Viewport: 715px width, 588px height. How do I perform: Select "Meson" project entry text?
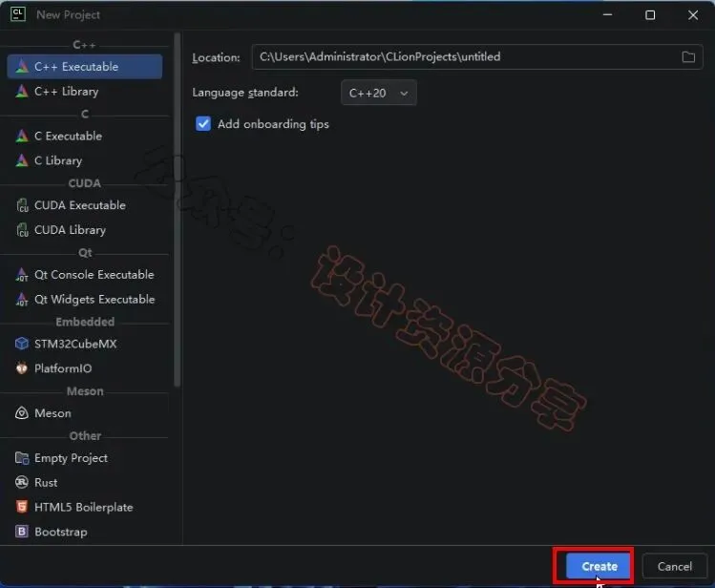[x=53, y=413]
